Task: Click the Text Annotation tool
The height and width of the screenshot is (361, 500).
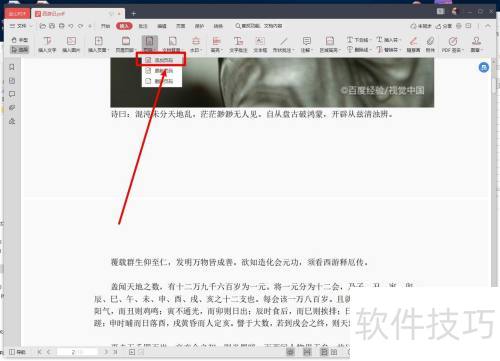Action: tap(238, 44)
